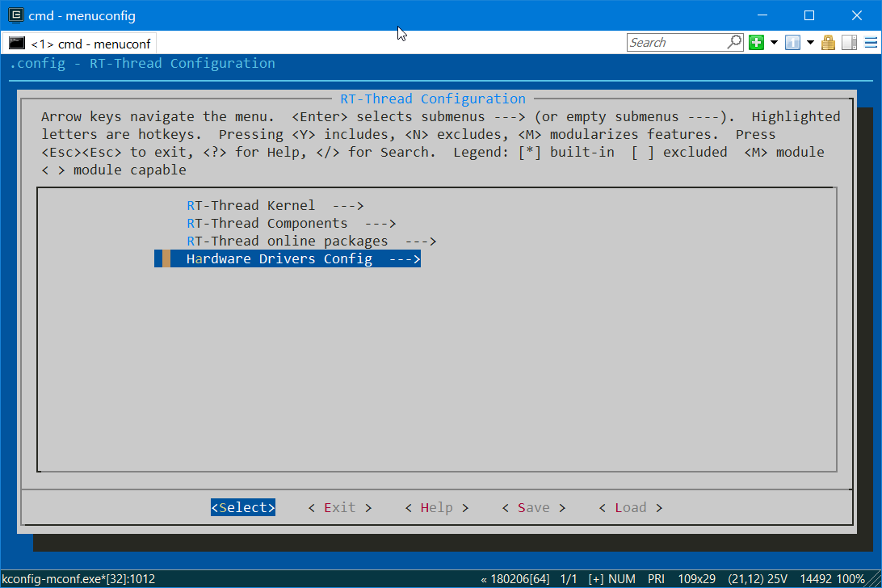Screen dimensions: 882x588
Task: Click the 14492 PID status entry
Action: (816, 579)
